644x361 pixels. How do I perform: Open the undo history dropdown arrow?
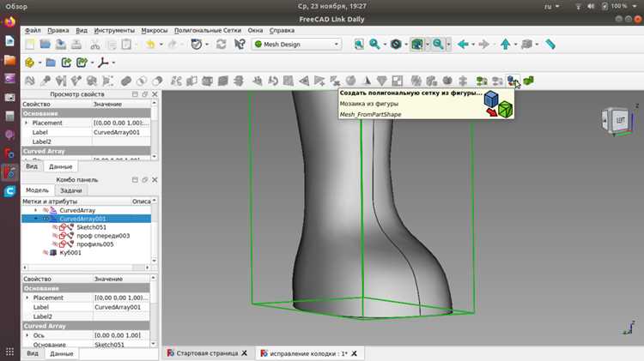(x=161, y=45)
